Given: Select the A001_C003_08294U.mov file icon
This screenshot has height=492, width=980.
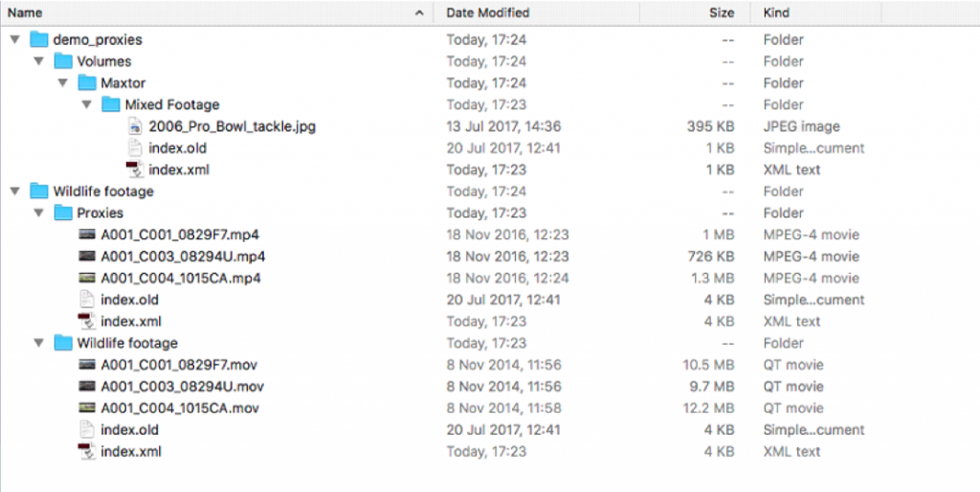Looking at the screenshot, I should tap(87, 387).
